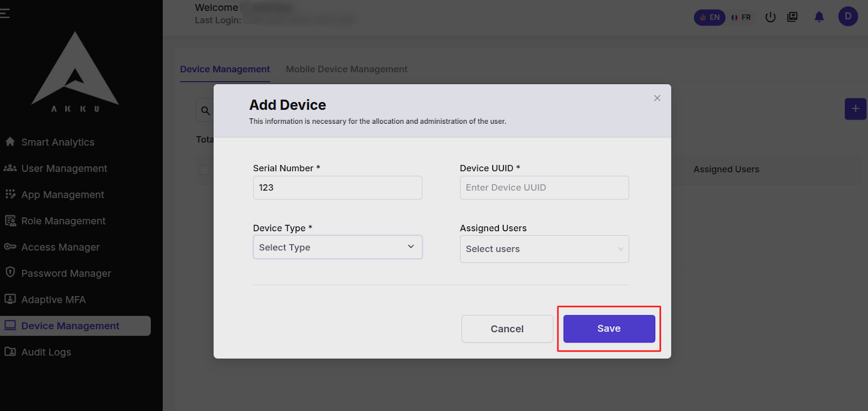Click the Audit Logs folder icon
The width and height of the screenshot is (868, 411).
pyautogui.click(x=10, y=351)
